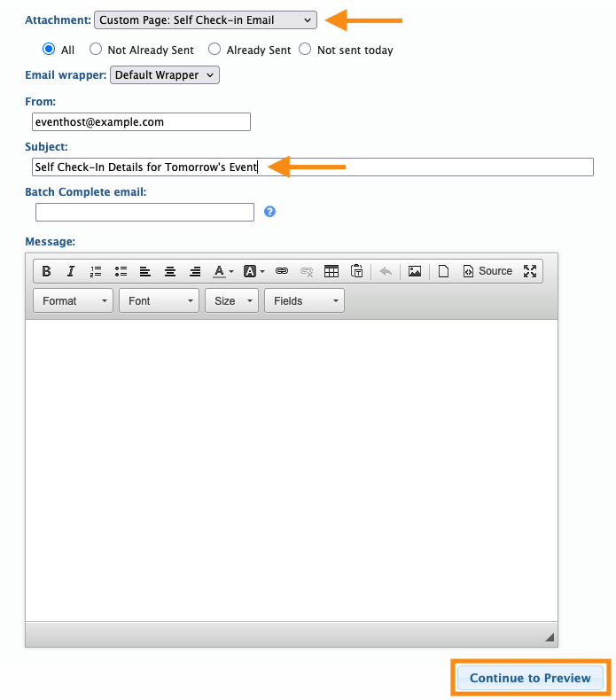Open help for Batch Complete email

pos(269,212)
